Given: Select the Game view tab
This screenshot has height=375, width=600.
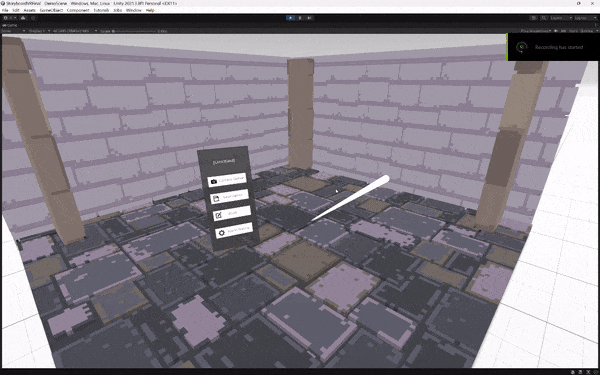Looking at the screenshot, I should (9, 25).
